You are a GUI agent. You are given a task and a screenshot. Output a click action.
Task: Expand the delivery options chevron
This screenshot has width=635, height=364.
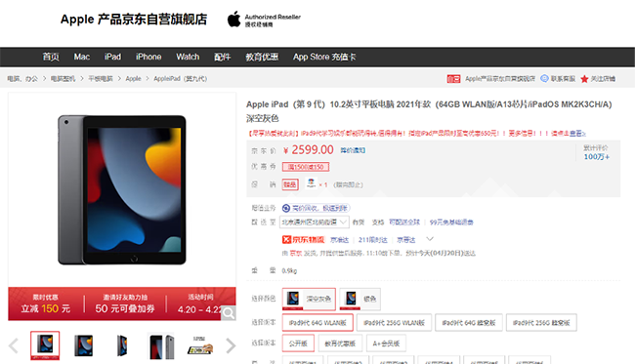coord(430,239)
